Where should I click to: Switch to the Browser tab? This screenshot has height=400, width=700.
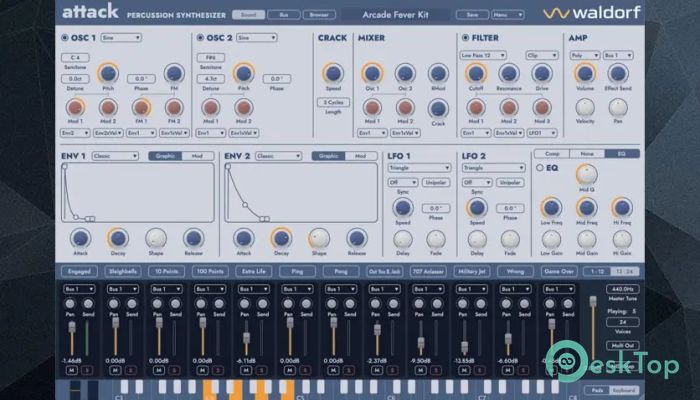(319, 15)
